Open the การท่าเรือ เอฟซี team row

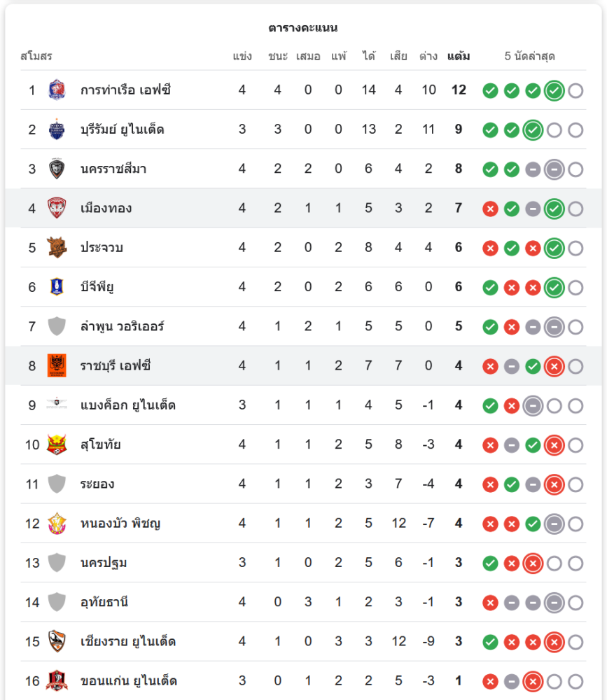[x=126, y=90]
